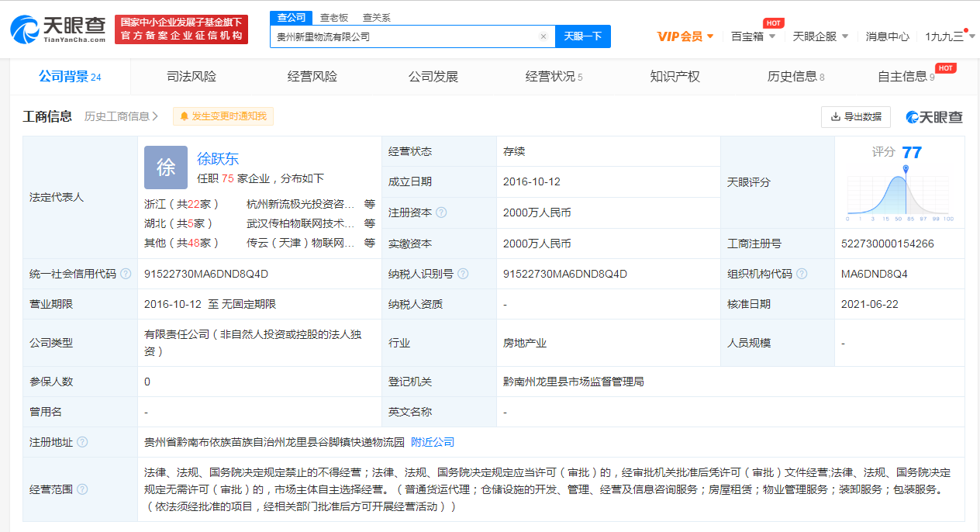Expand the 天眼企服 dropdown
This screenshot has width=980, height=532.
click(820, 36)
